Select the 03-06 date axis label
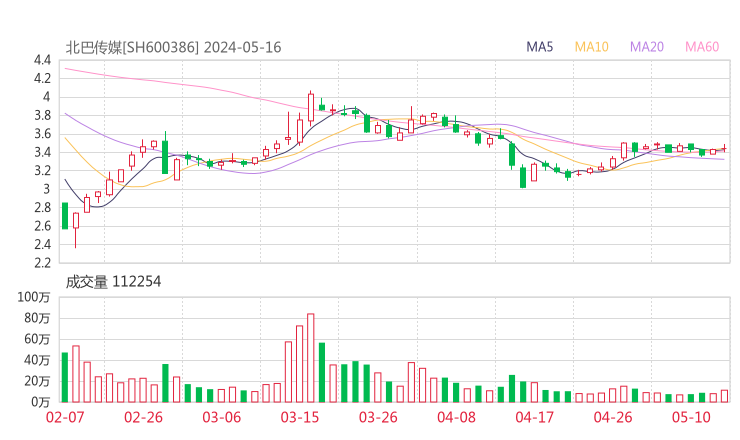Viewport: 740px width, 440px height. tap(222, 417)
